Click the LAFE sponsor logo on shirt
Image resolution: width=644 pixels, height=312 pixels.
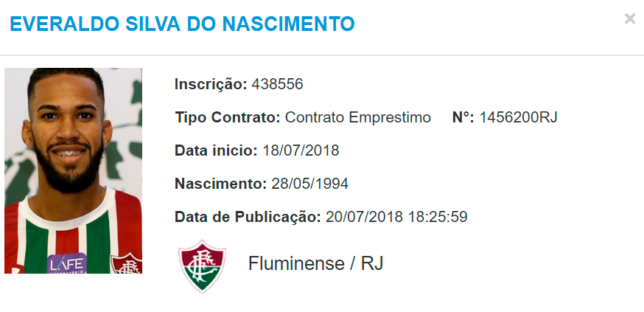pos(67,263)
